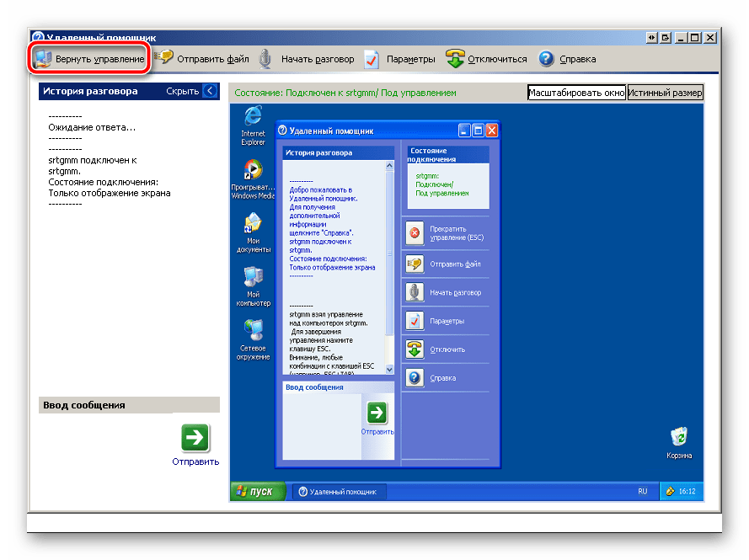
Task: Select the Удаленный помощник taskbar tab
Action: click(x=337, y=491)
